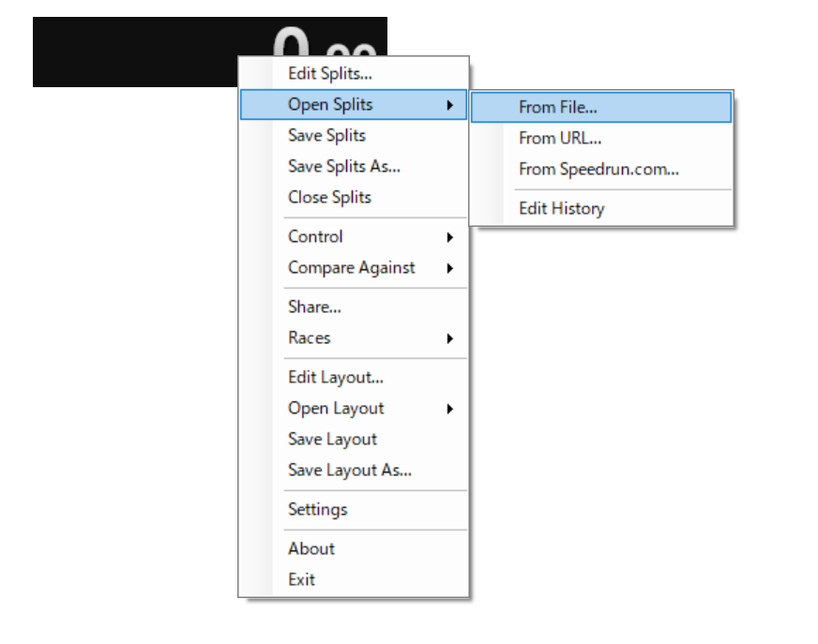The image size is (818, 644).
Task: Select the Open Splits menu entry
Action: tap(353, 104)
